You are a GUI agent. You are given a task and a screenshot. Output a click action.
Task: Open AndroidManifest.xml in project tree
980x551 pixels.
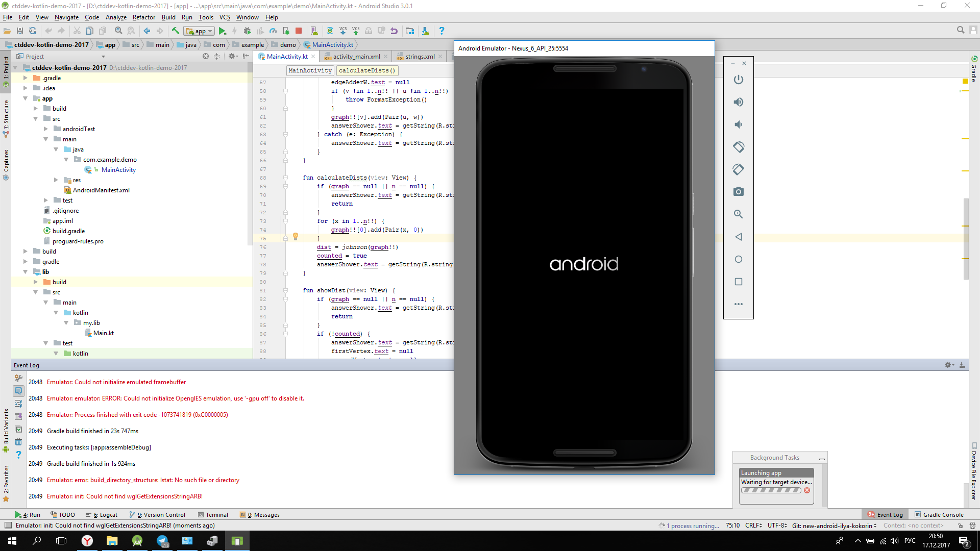click(101, 190)
